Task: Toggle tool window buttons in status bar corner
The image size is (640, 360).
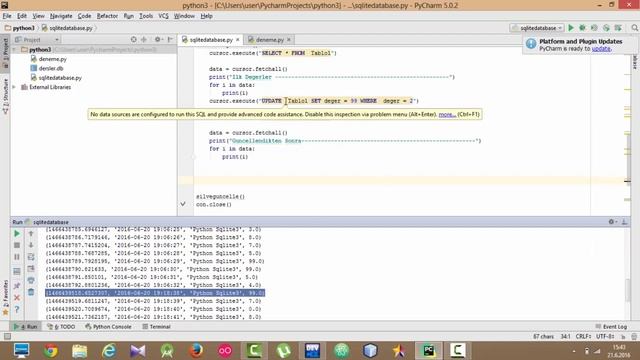Action: pyautogui.click(x=7, y=336)
